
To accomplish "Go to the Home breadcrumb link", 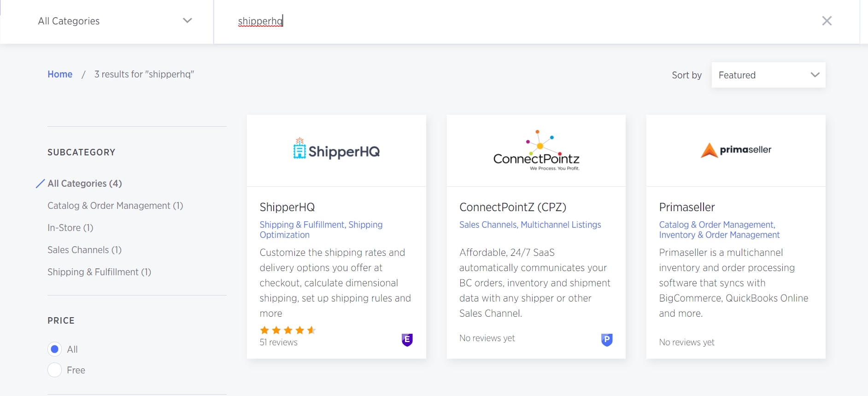I will click(x=60, y=74).
